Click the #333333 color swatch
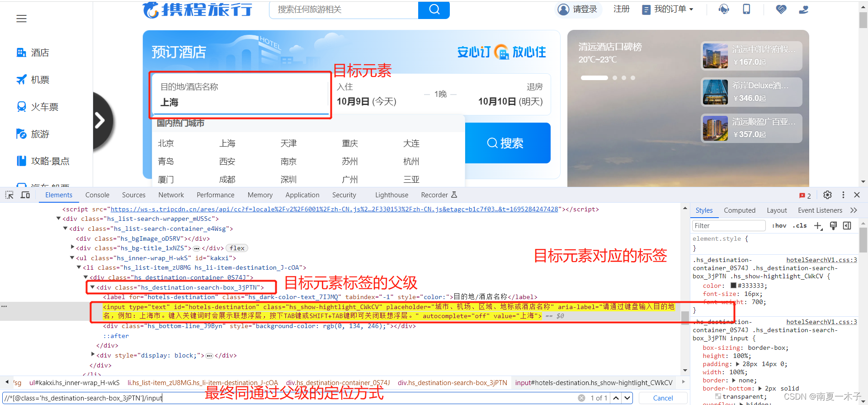 click(733, 286)
